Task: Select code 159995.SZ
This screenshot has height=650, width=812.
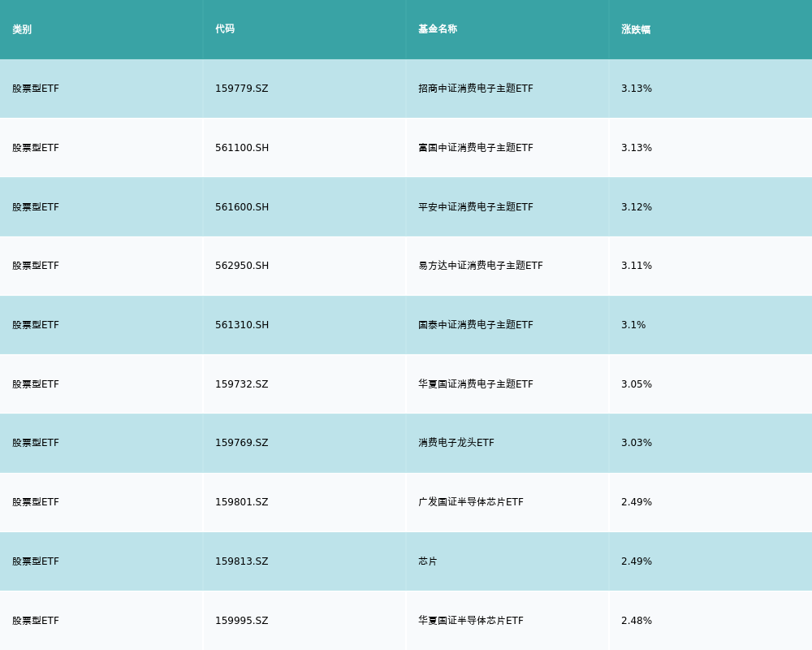Action: [x=242, y=621]
